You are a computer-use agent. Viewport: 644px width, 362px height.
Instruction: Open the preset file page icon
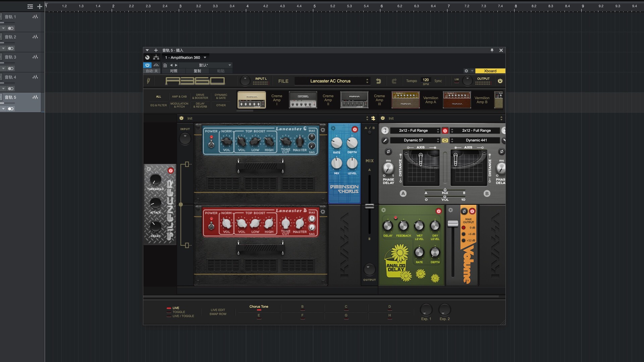[x=165, y=65]
